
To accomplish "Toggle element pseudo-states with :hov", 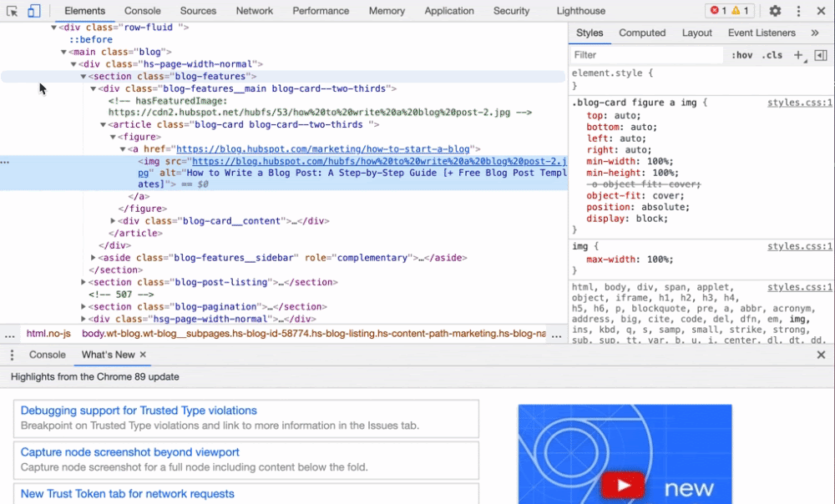I will (742, 54).
